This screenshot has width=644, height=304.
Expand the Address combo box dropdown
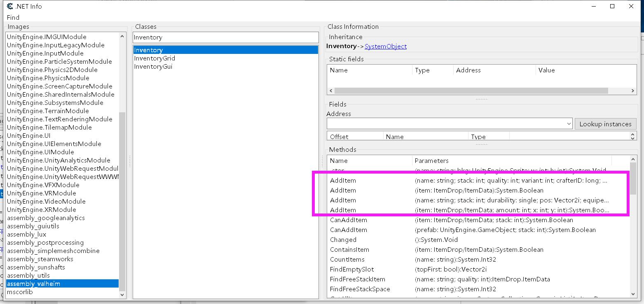pos(569,124)
